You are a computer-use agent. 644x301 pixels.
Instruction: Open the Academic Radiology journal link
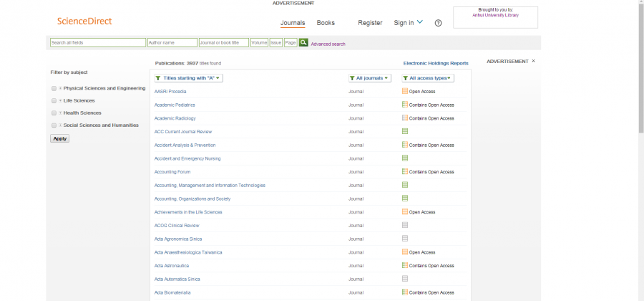coord(175,118)
